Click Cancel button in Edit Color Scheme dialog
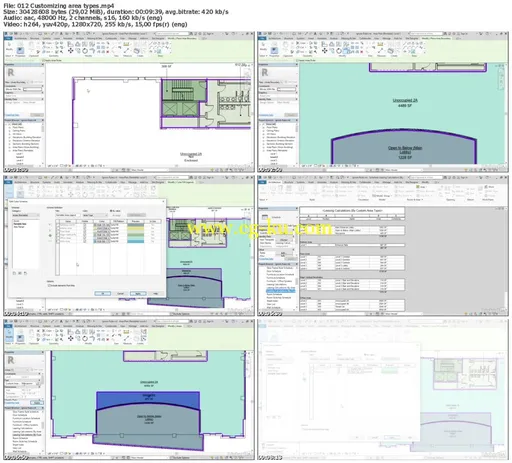This screenshot has width=512, height=463. tap(120, 293)
